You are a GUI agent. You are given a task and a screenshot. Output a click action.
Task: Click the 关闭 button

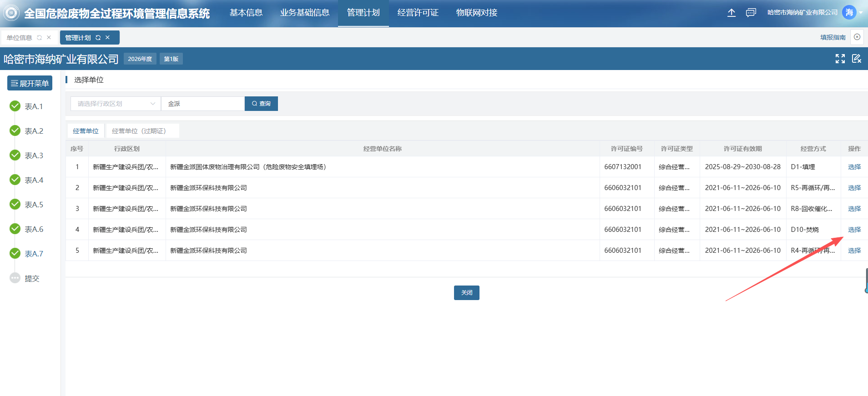pyautogui.click(x=466, y=293)
